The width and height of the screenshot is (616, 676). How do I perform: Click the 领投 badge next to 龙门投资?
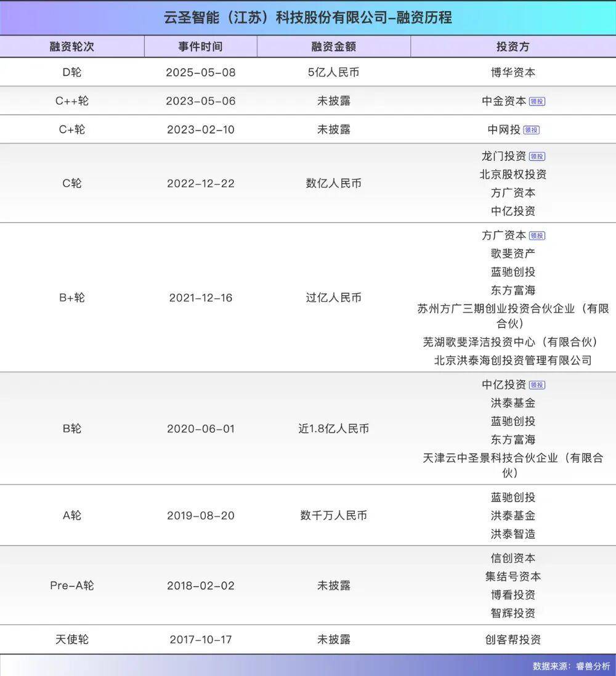tap(537, 157)
